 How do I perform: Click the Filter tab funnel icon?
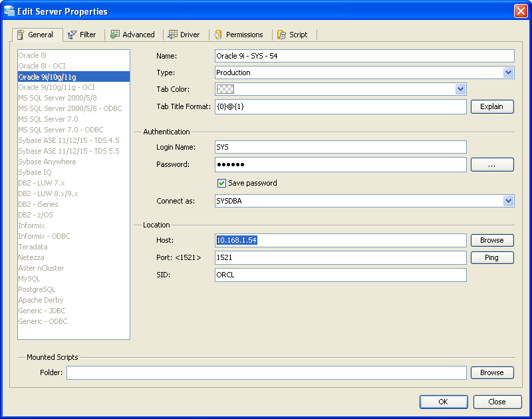[72, 35]
